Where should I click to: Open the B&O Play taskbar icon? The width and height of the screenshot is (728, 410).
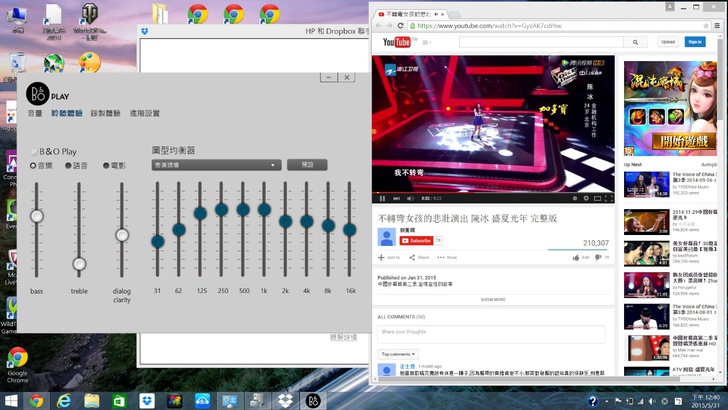click(312, 400)
